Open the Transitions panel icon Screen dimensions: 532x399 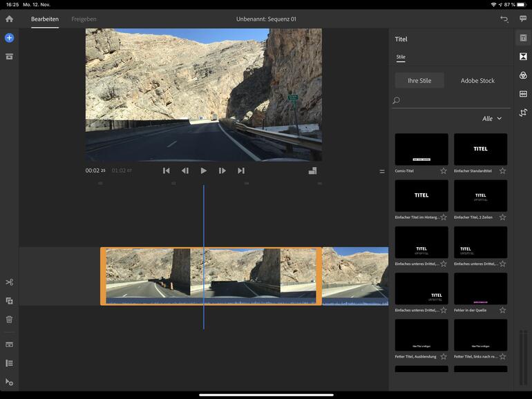pyautogui.click(x=523, y=56)
